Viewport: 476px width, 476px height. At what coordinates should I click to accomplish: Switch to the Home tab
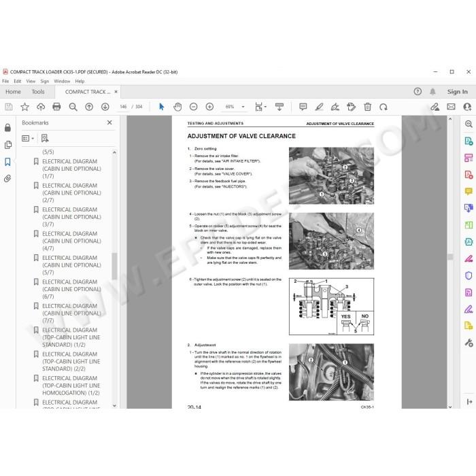tap(13, 92)
